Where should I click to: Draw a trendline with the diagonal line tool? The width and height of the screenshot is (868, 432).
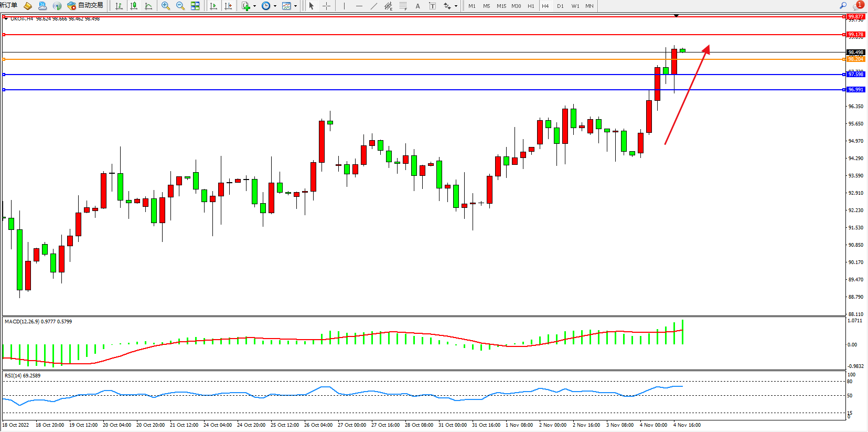374,6
